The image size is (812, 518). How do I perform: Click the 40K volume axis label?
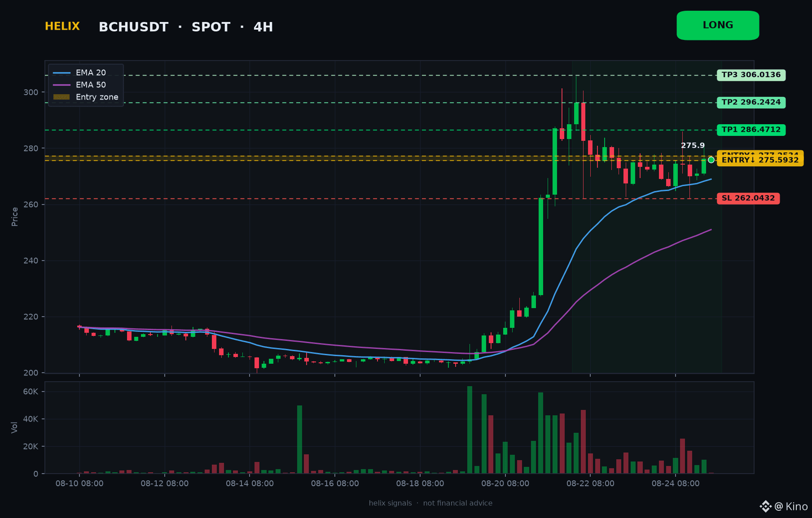click(x=31, y=419)
